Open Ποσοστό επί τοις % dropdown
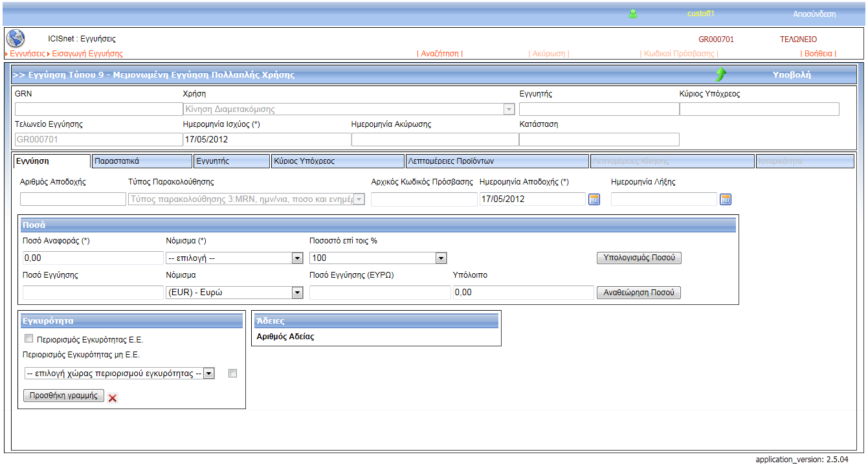Viewport: 868px width, 470px height. pos(378,258)
